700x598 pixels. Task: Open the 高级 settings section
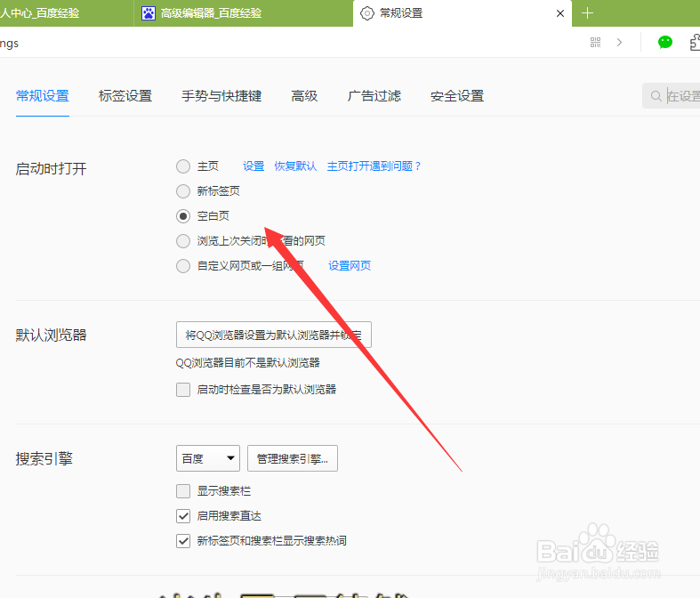pos(304,96)
